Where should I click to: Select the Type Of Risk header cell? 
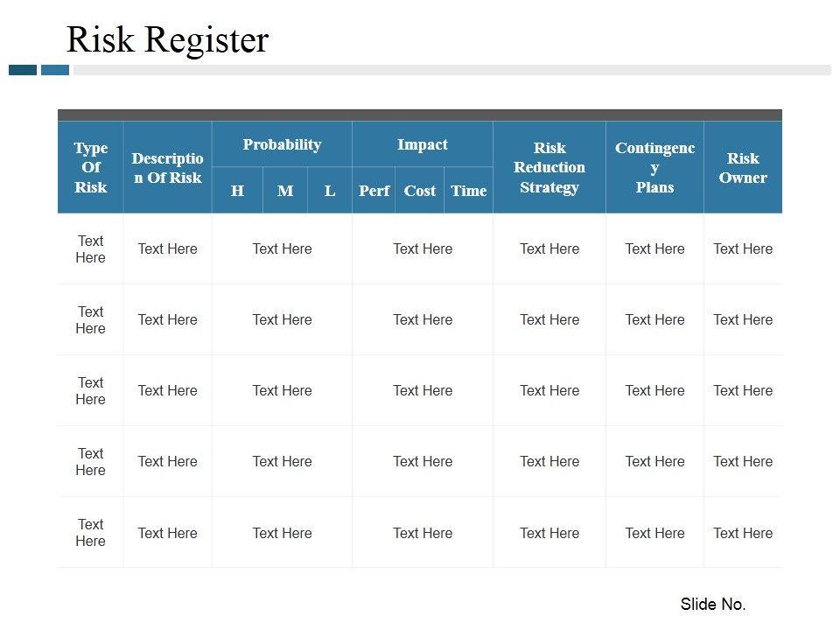click(x=91, y=167)
